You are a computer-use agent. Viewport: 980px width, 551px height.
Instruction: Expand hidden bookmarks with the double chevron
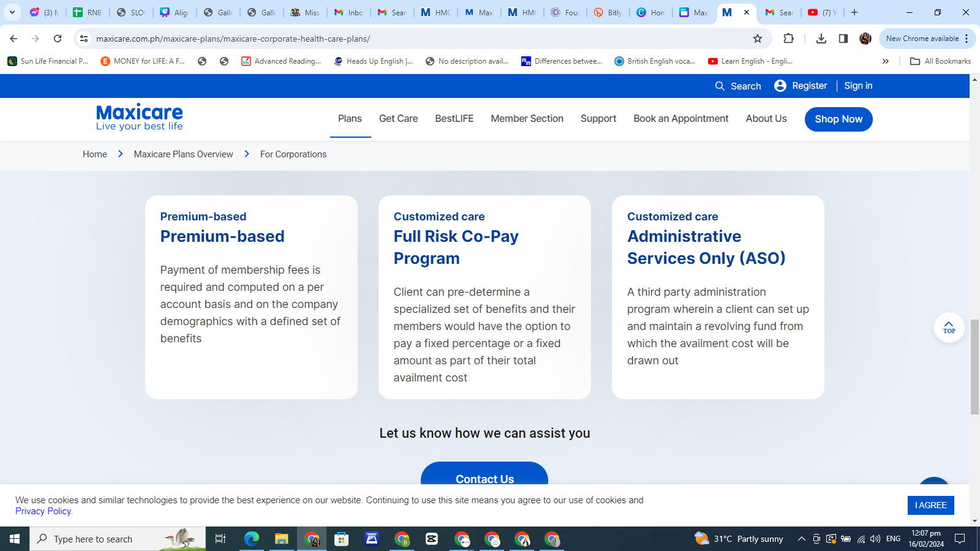pyautogui.click(x=885, y=61)
